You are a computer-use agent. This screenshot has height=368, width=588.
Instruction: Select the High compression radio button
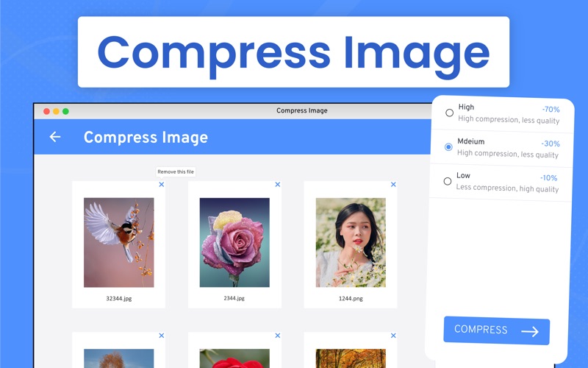point(449,113)
